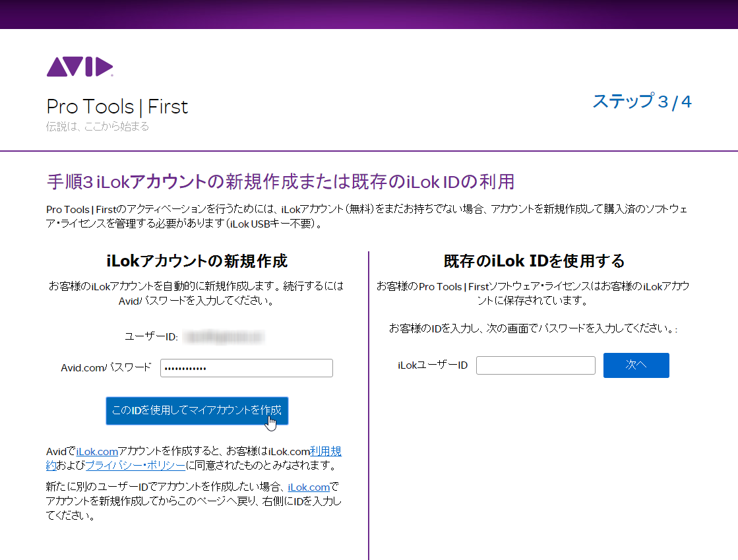This screenshot has height=560, width=738.
Task: Click the 'iLokユーザーID' label
Action: (433, 365)
